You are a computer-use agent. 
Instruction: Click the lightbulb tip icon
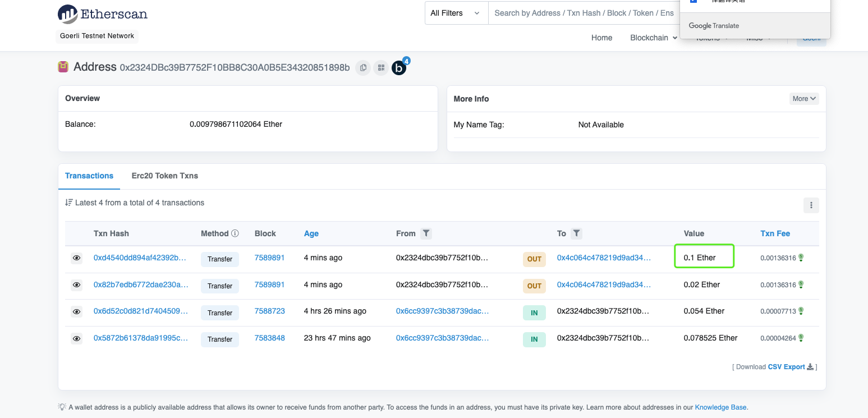(x=62, y=407)
